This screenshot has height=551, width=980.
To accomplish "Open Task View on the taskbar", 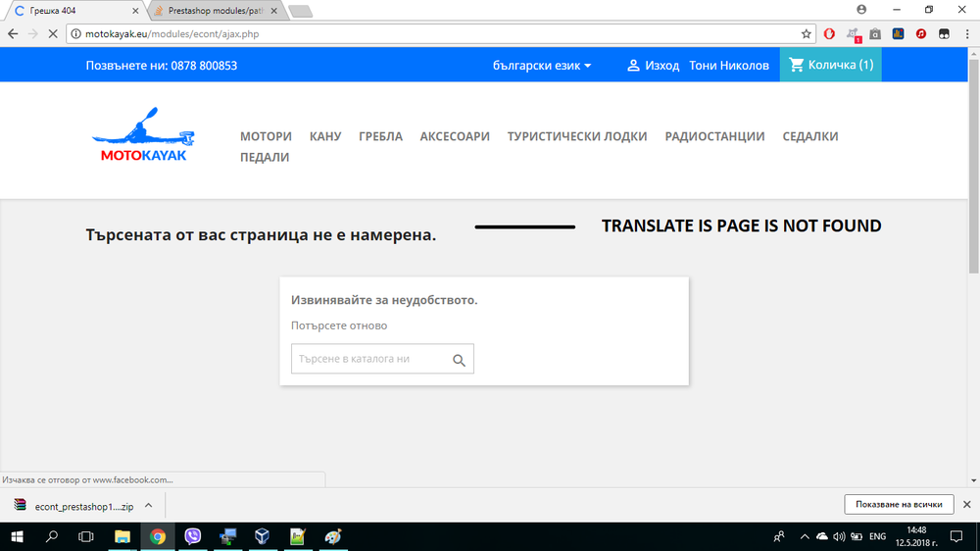I will point(85,536).
